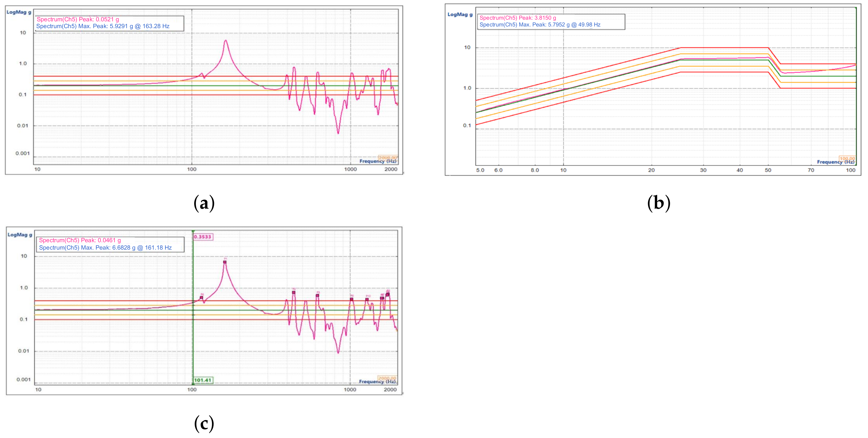Click the P1 peak marker at the resonance
This screenshot has width=868, height=438.
[225, 262]
